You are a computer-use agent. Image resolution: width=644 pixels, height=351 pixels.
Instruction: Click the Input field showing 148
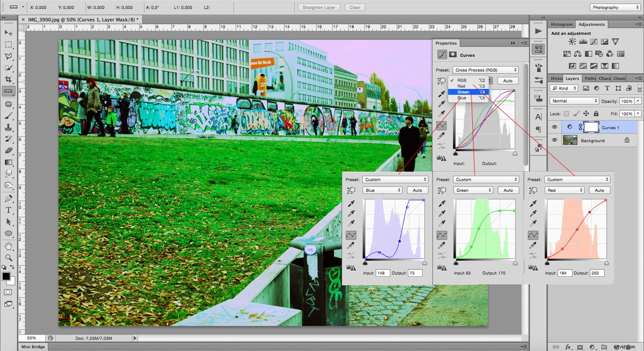382,272
